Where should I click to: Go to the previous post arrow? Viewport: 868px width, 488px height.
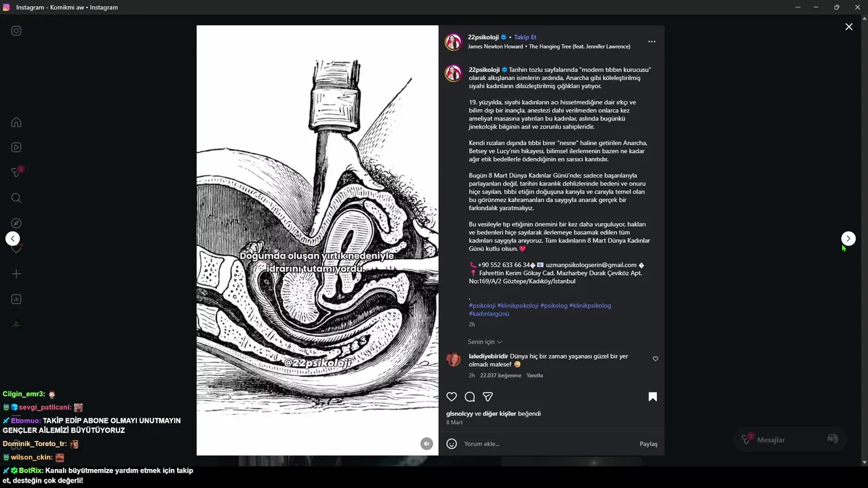[x=13, y=239]
